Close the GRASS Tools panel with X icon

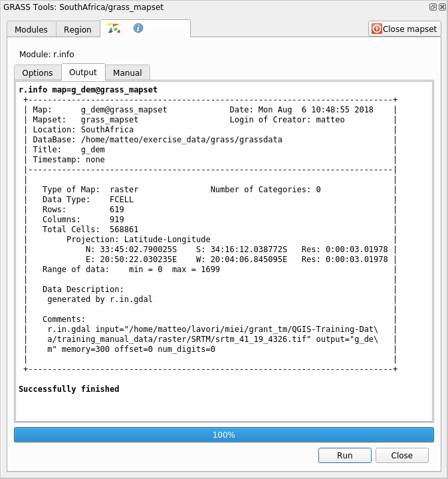pyautogui.click(x=442, y=7)
